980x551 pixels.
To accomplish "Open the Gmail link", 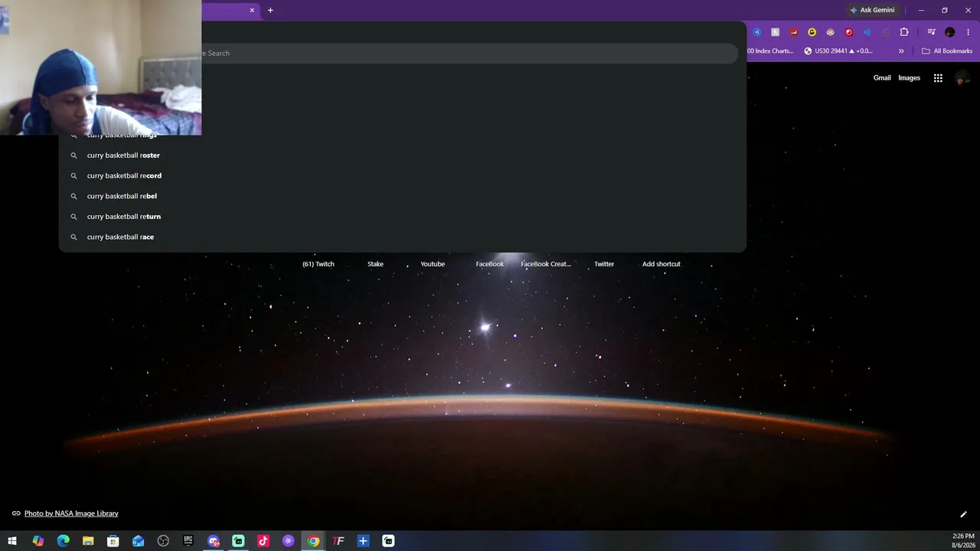I will click(882, 78).
